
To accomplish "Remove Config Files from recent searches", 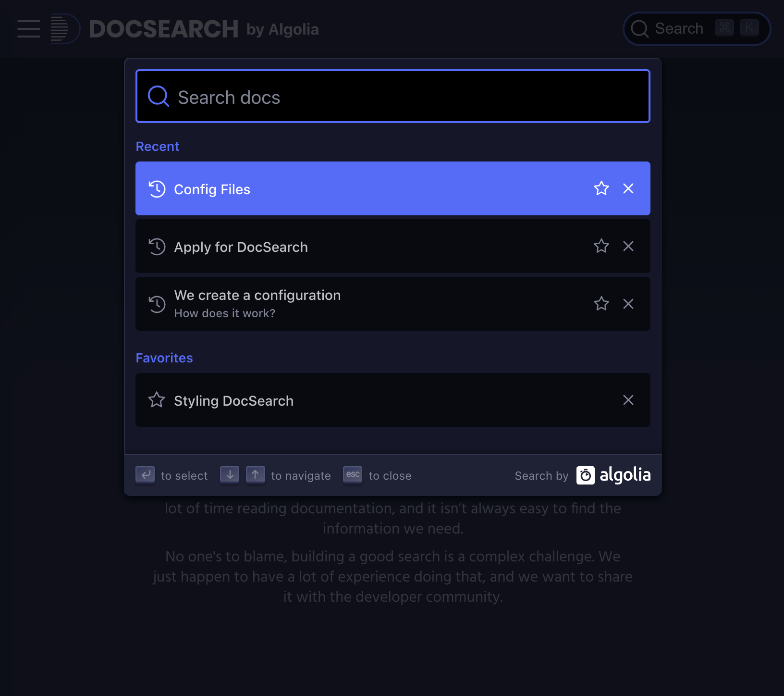I will 628,188.
